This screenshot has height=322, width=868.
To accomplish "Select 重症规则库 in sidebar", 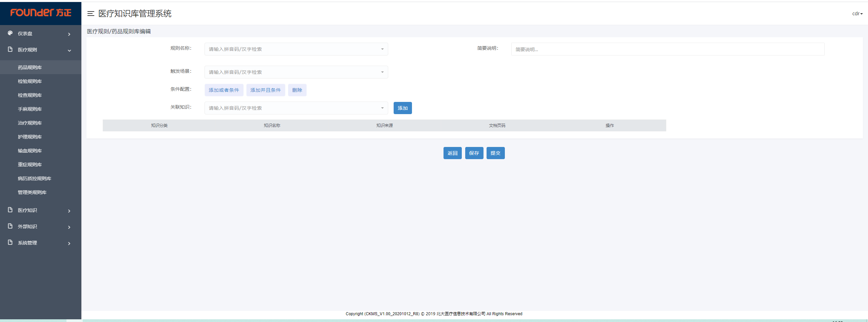I will pos(41,165).
